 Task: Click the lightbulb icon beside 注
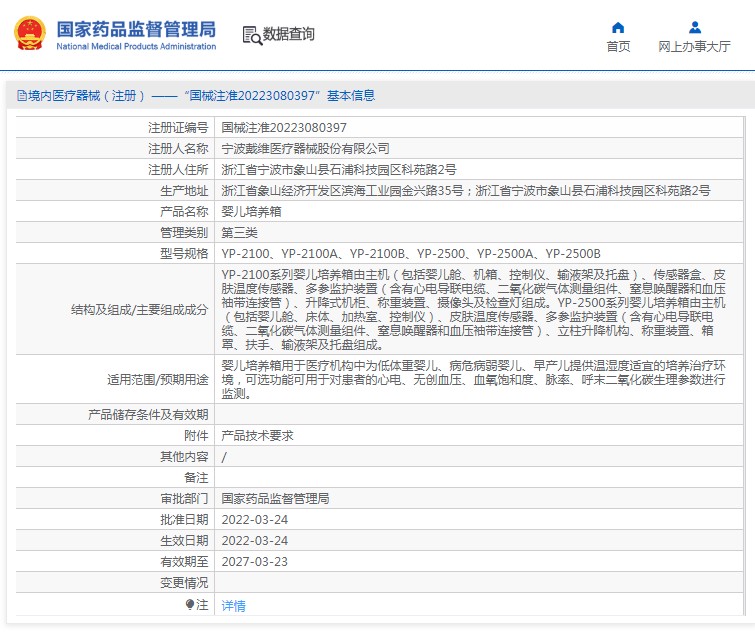click(x=190, y=604)
